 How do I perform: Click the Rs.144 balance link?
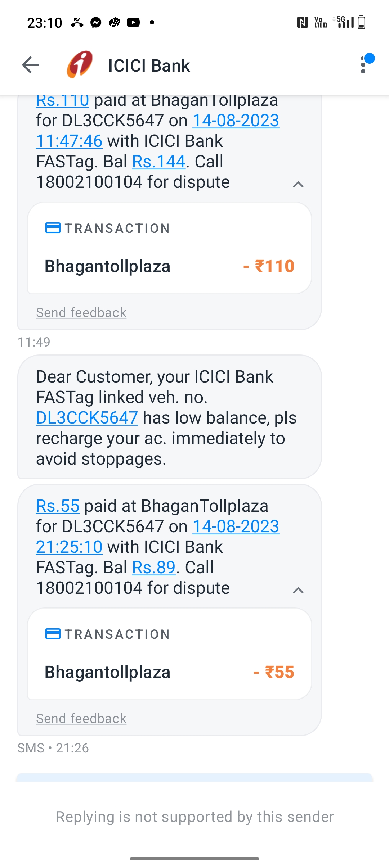point(159,162)
